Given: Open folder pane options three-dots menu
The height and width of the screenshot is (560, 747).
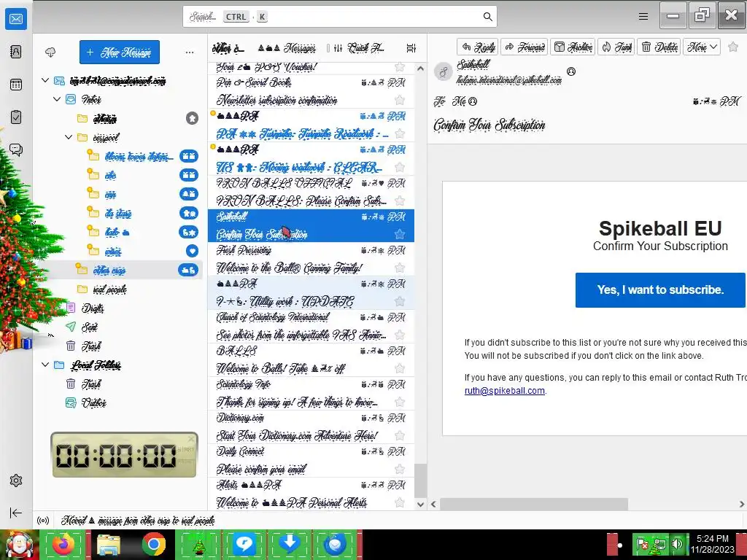Looking at the screenshot, I should click(x=190, y=52).
